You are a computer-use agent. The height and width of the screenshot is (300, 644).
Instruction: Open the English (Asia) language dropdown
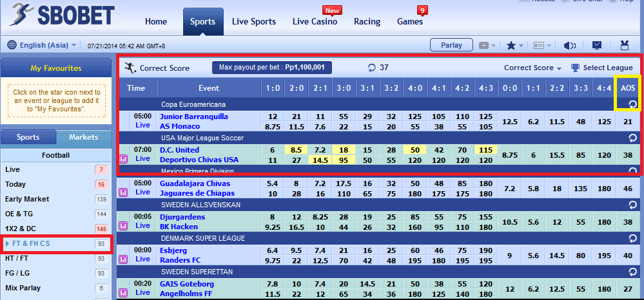tap(48, 45)
